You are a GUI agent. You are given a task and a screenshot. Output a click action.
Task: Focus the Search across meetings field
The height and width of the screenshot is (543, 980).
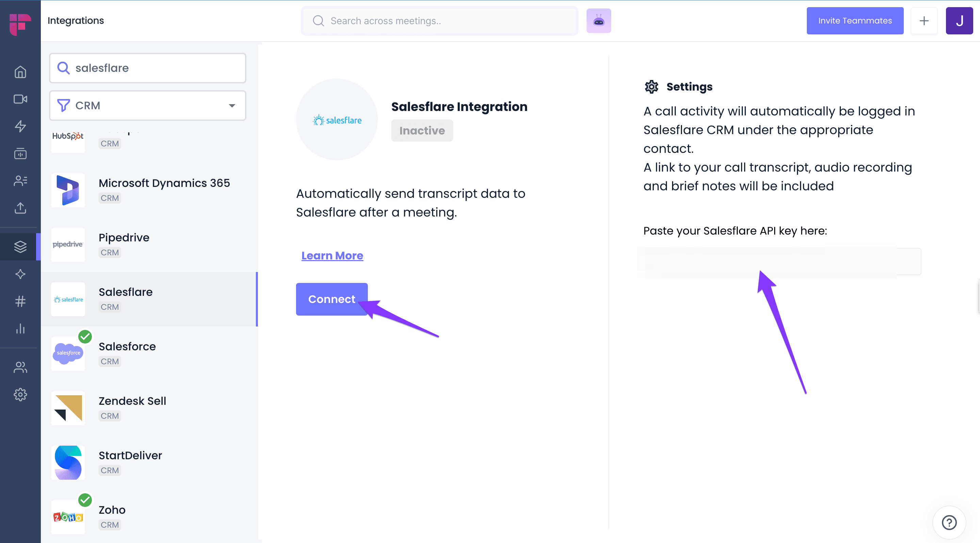pos(439,20)
